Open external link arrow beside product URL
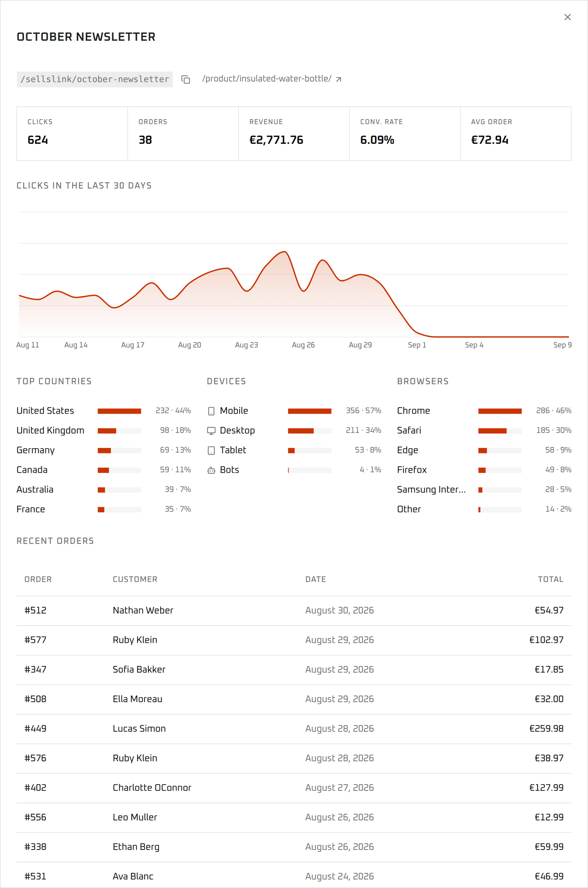 point(338,80)
